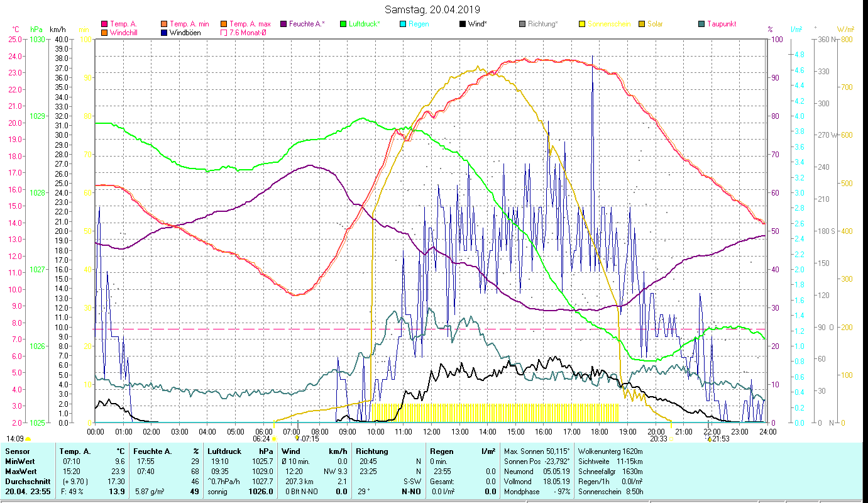Select the Taupunkt legend label

(721, 24)
